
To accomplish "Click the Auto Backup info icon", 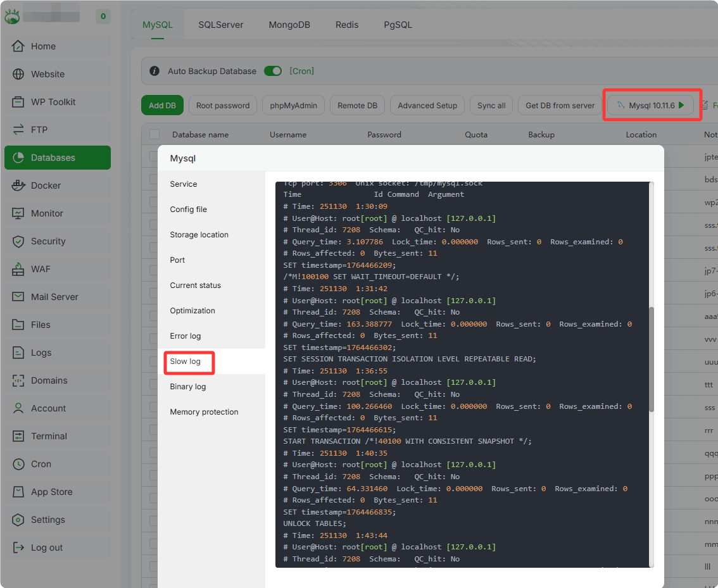I will (154, 71).
